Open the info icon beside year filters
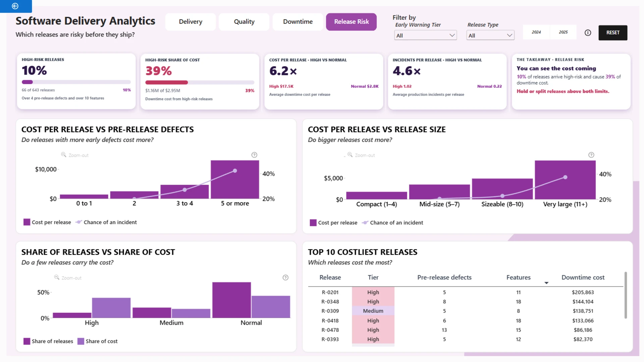 (588, 33)
